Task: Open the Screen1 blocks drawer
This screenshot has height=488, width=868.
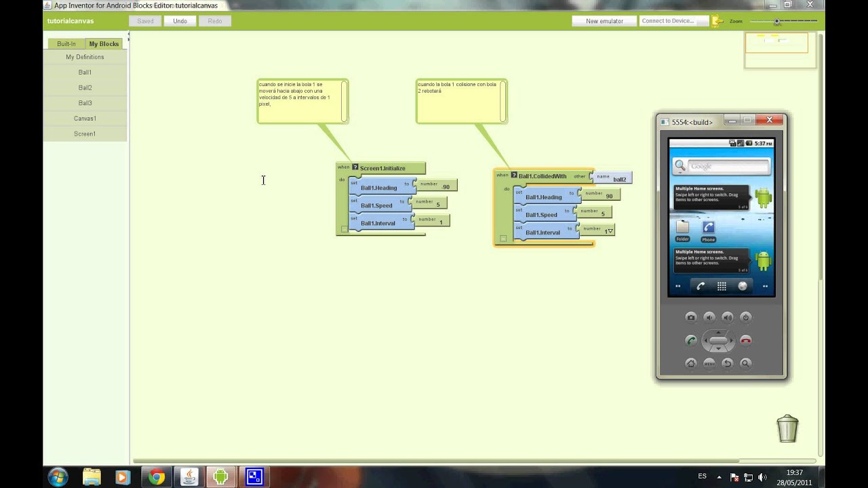Action: click(85, 134)
